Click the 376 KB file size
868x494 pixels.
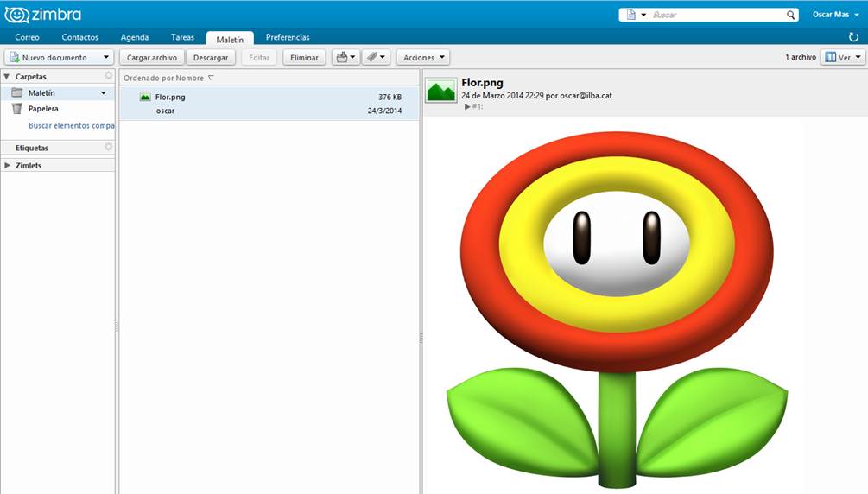tap(390, 97)
